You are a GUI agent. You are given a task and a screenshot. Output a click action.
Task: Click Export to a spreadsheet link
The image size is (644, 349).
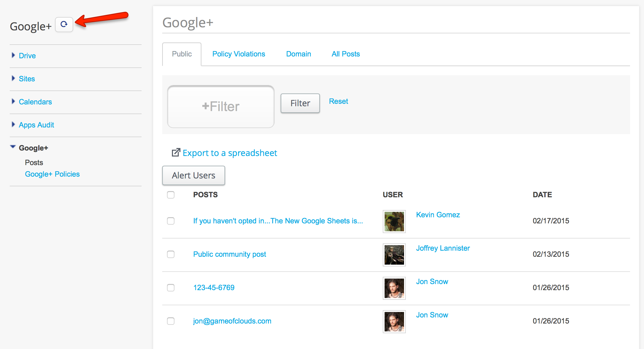[230, 153]
